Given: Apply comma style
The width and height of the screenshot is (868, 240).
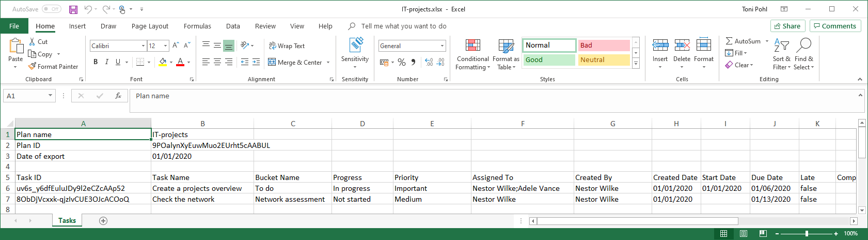Looking at the screenshot, I should point(414,62).
